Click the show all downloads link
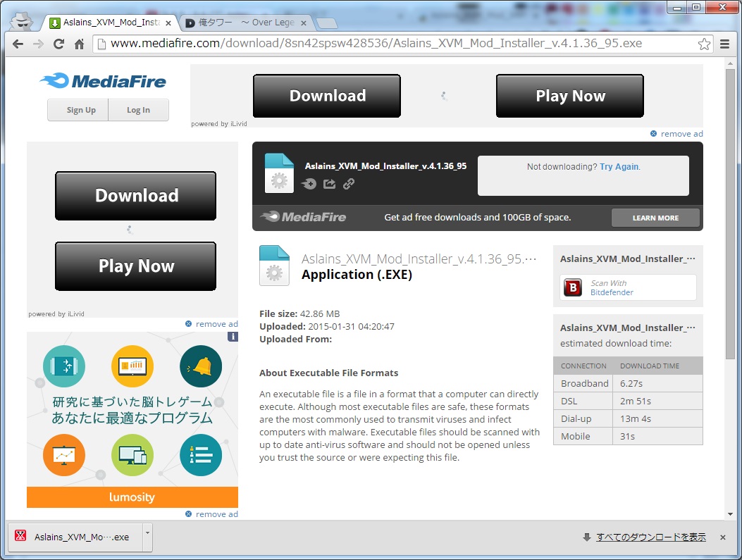The image size is (742, 560). (650, 537)
